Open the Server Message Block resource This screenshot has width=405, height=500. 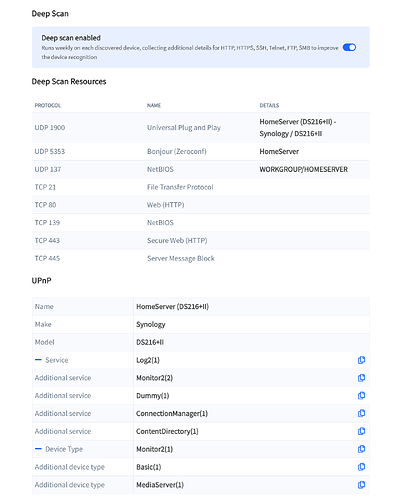pos(181,258)
